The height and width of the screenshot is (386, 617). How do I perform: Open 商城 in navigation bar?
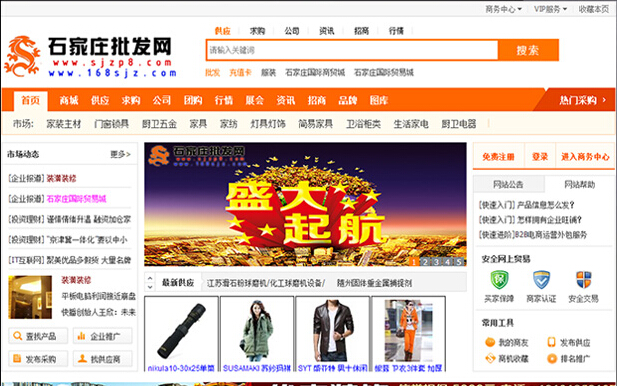69,100
